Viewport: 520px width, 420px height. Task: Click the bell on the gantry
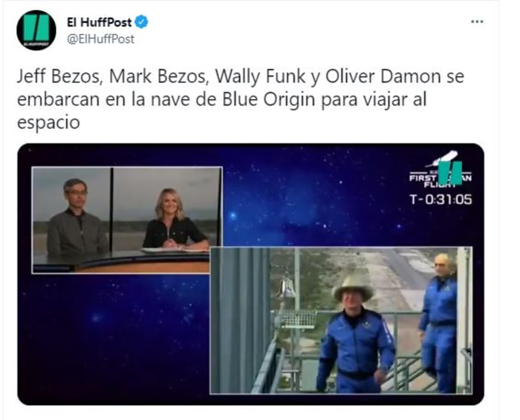click(287, 287)
